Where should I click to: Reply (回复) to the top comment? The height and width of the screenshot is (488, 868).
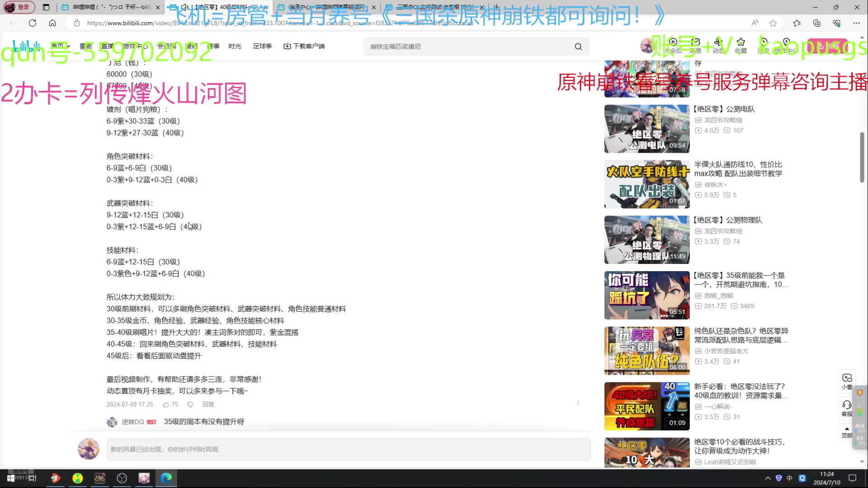tap(208, 404)
